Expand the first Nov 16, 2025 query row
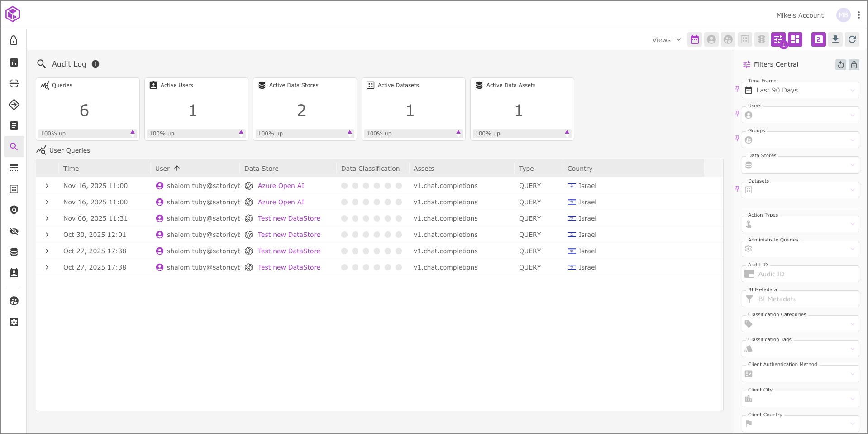This screenshot has height=434, width=868. (x=47, y=186)
